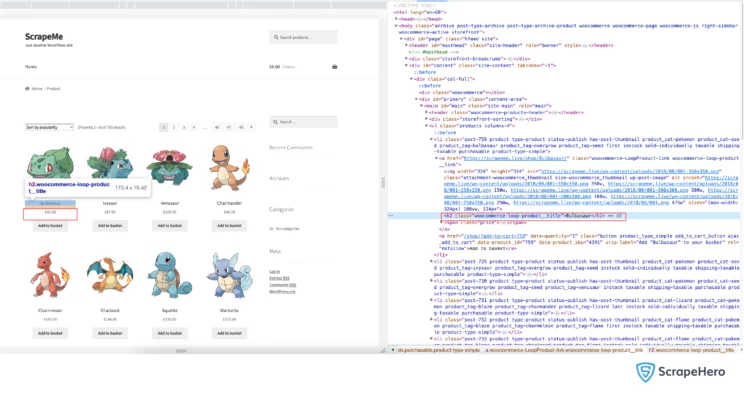Select the Charmander product title
The image size is (744, 396).
229,203
